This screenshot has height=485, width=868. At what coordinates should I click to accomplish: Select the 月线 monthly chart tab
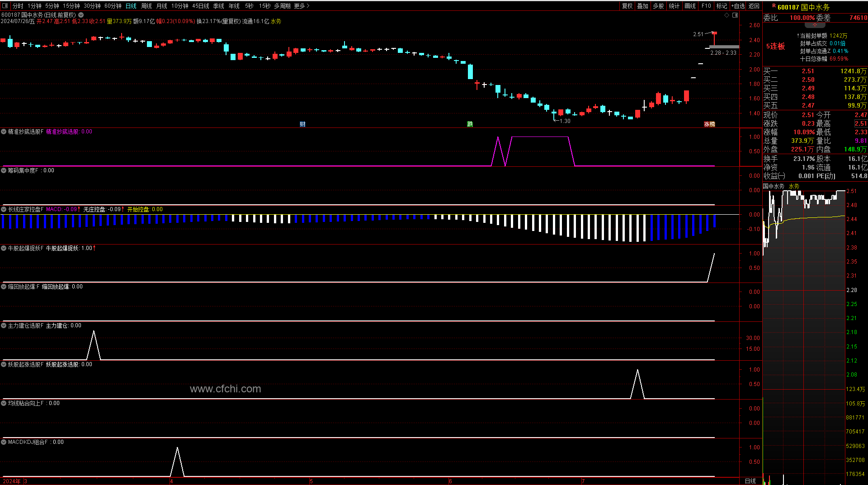point(162,6)
